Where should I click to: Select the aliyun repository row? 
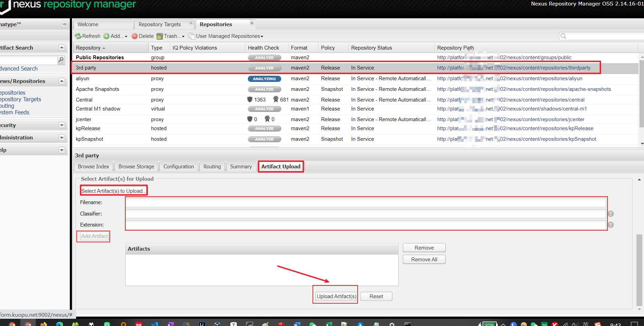tap(356, 78)
